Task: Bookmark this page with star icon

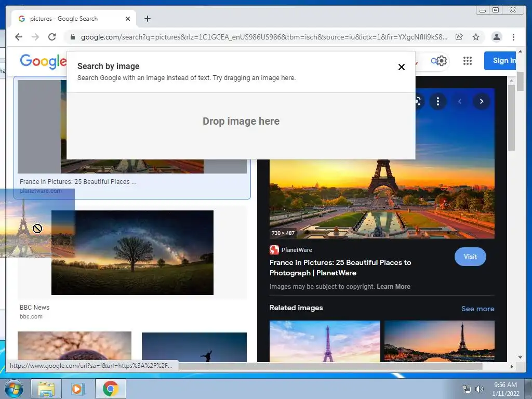Action: tap(476, 37)
